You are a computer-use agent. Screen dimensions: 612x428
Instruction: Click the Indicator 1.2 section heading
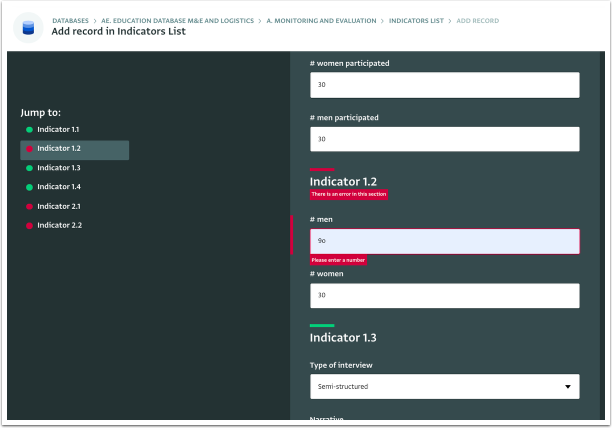click(x=343, y=182)
